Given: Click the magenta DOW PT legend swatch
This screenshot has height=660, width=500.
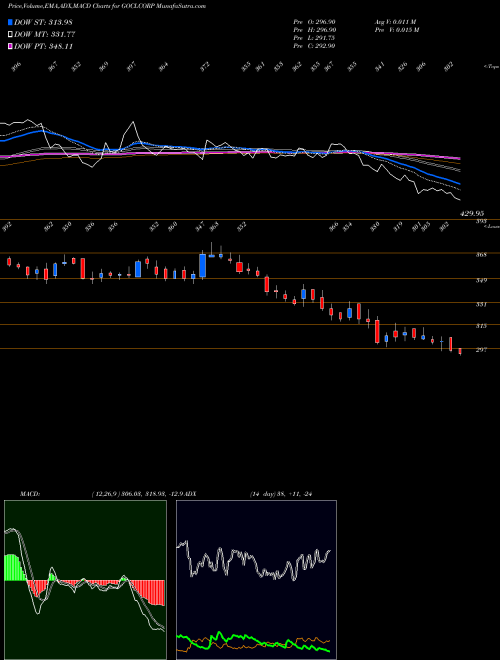Looking at the screenshot, I should coord(10,46).
